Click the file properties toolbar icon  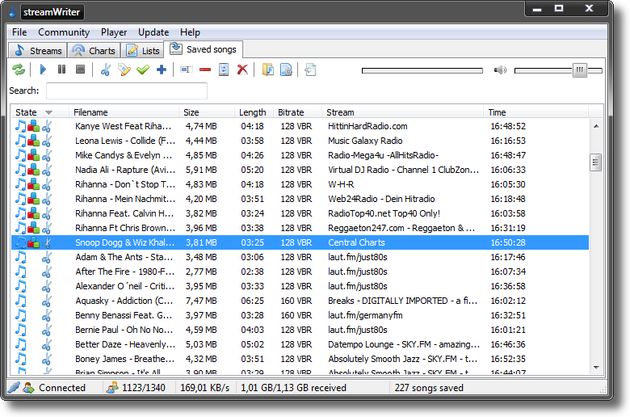coord(286,70)
